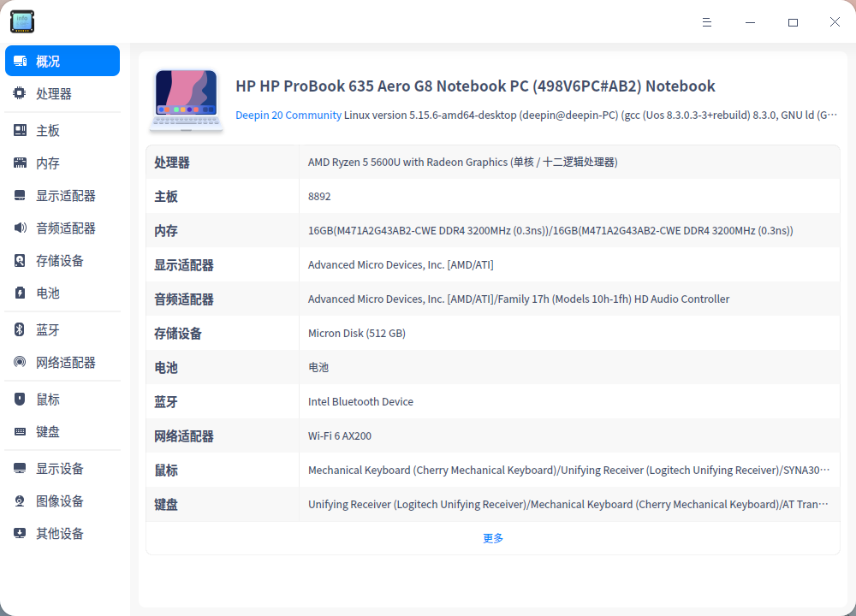Click the 存储设备 disk icon
This screenshot has width=856, height=616.
click(20, 260)
